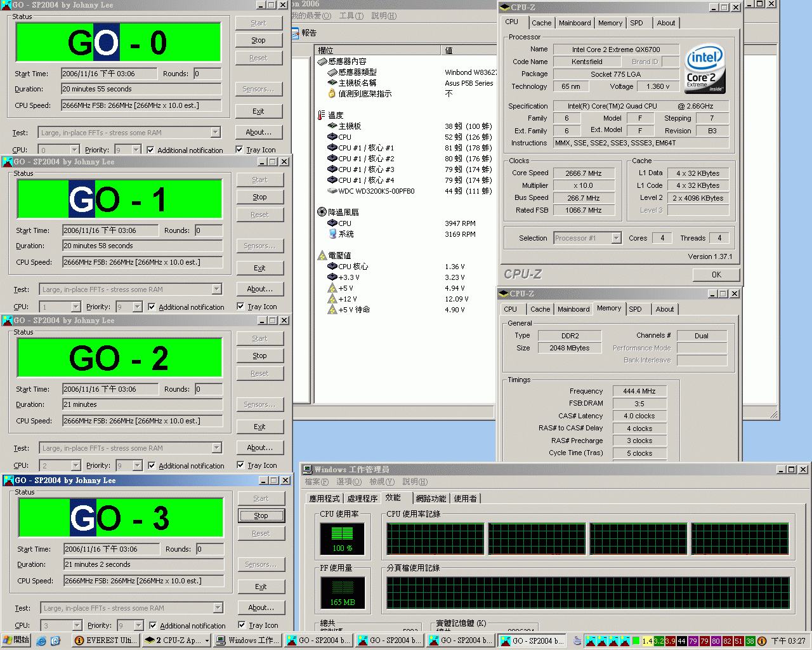
Task: Click the CPU #1 / 核心 #3 icon
Action: 332,169
